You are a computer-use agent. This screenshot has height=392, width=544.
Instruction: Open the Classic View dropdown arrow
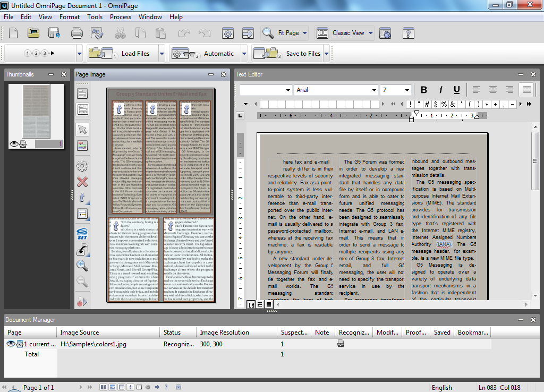pyautogui.click(x=370, y=33)
